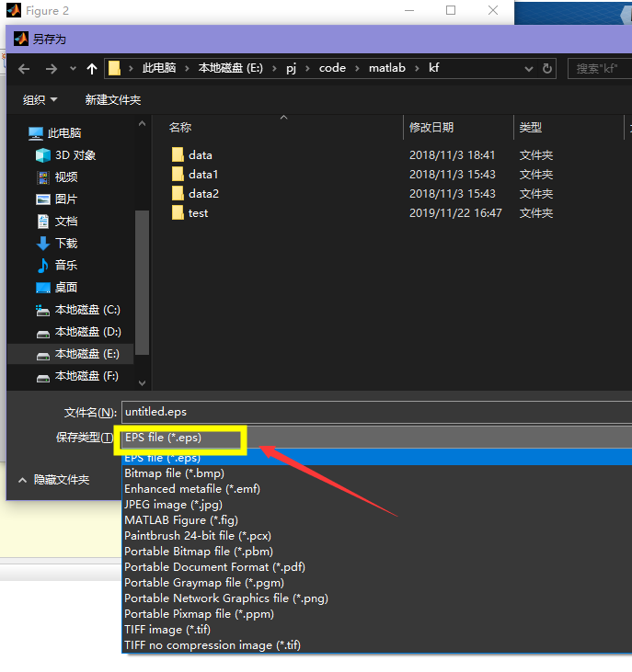Click the Forward navigation arrow
Viewport: 632px width, 672px height.
51,69
